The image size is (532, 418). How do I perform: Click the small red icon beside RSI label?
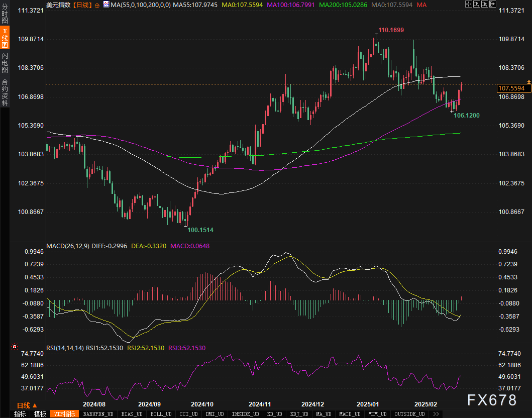(14, 347)
